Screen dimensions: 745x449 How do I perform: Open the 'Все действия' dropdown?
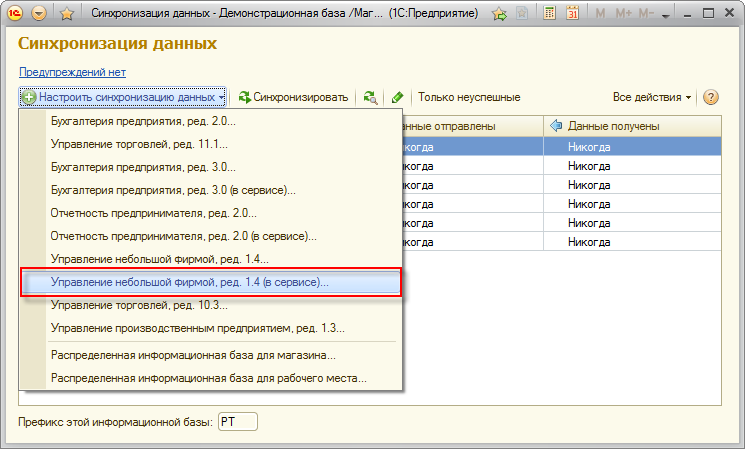651,97
